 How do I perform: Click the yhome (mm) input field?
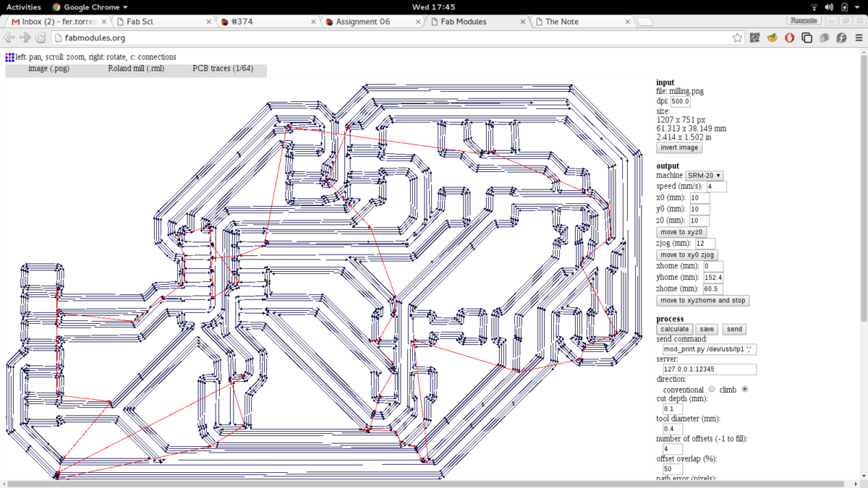712,278
